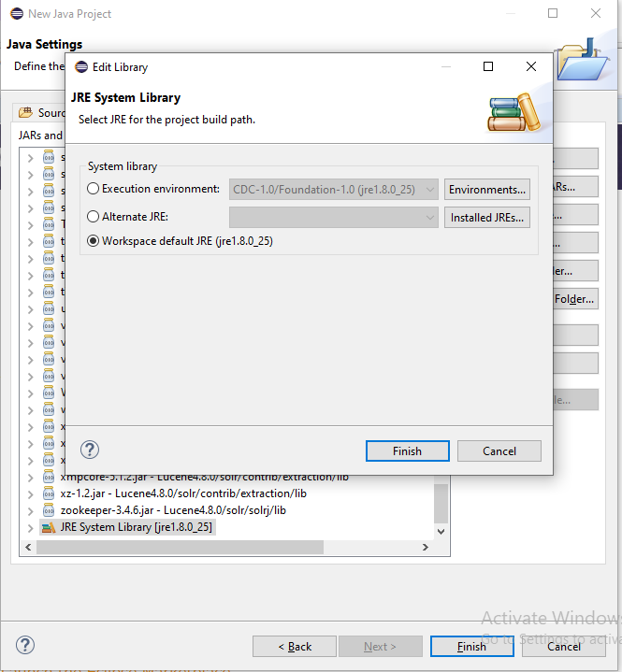Click the zookeeper-3.4.6.jar file icon
The width and height of the screenshot is (622, 672).
tap(49, 510)
